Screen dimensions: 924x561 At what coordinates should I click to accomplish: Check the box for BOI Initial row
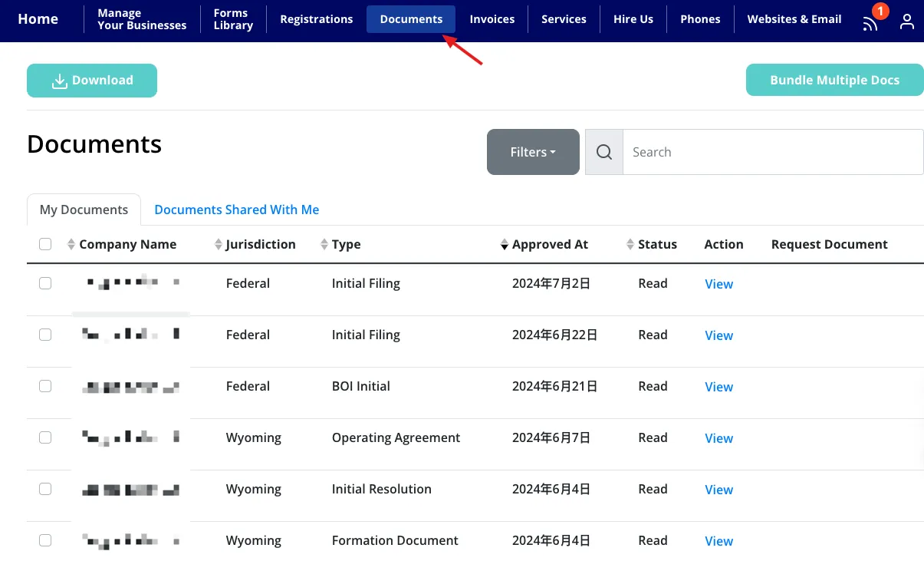(x=45, y=386)
